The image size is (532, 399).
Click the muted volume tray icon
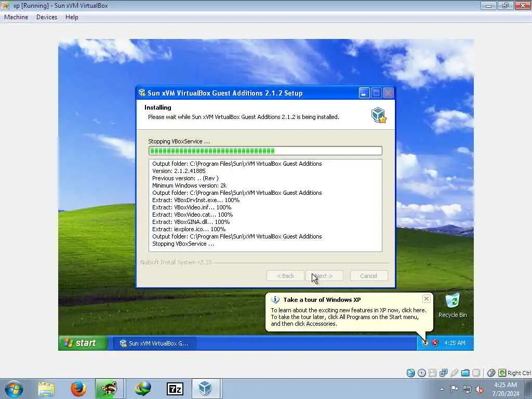coord(480,390)
